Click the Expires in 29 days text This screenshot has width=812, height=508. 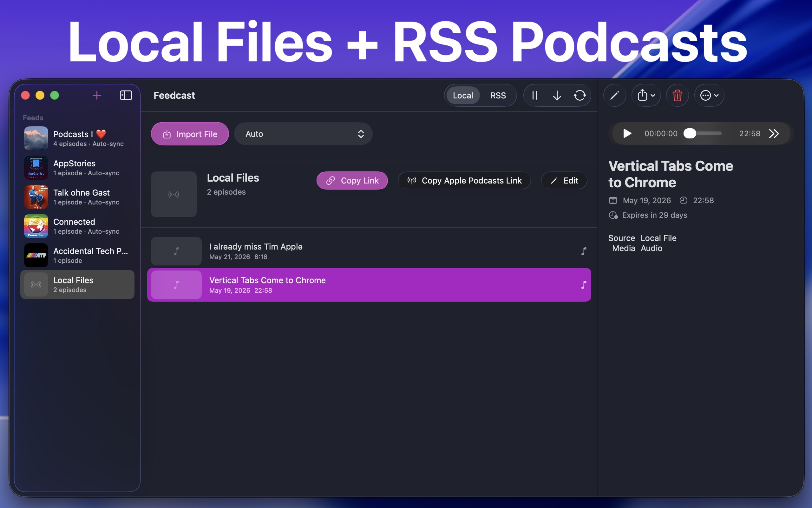click(x=655, y=215)
